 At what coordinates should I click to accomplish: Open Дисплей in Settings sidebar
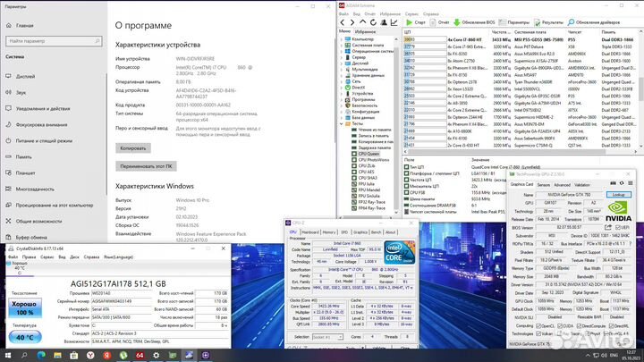(x=25, y=76)
